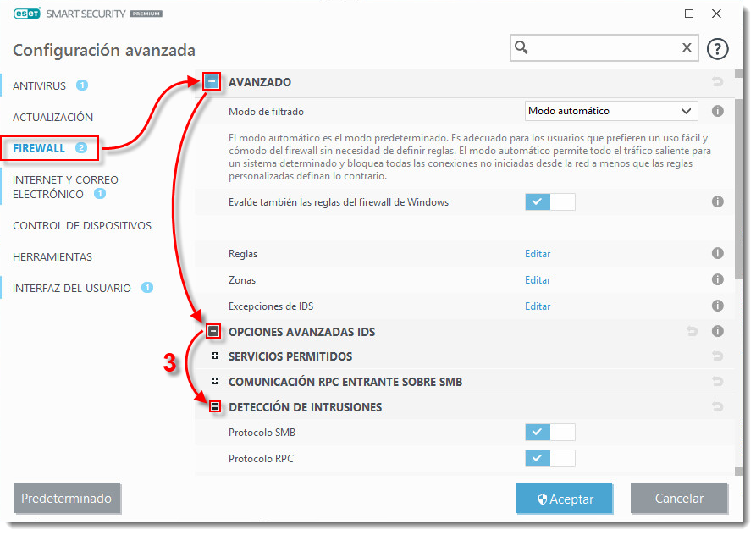Toggle Windows firewall rules evaluation switch
The height and width of the screenshot is (535, 756).
coord(549,201)
